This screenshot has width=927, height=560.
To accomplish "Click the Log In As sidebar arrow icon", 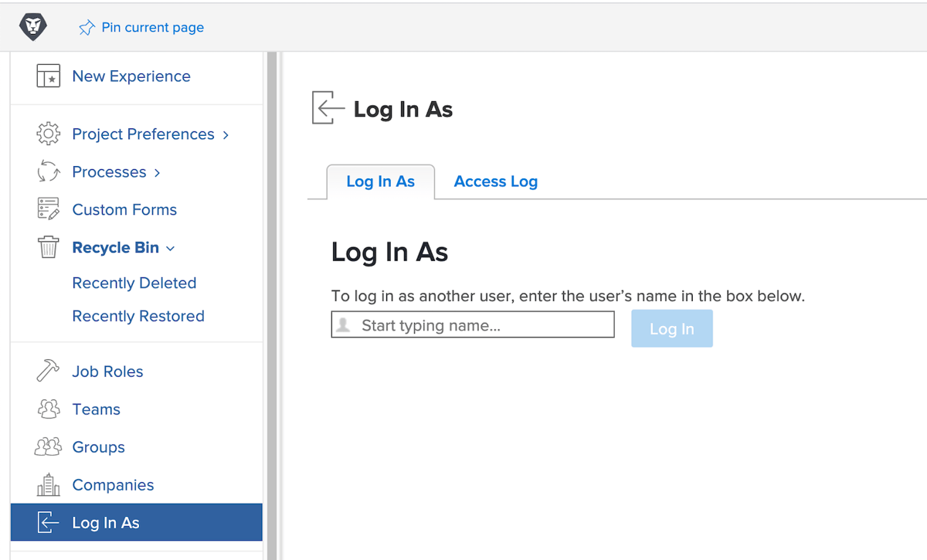I will pos(48,522).
